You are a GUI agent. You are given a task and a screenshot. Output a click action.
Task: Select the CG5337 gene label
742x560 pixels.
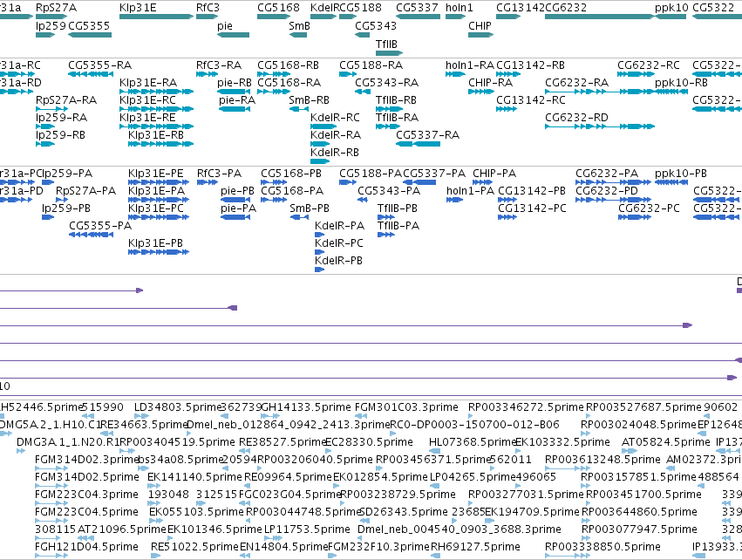coord(417,8)
